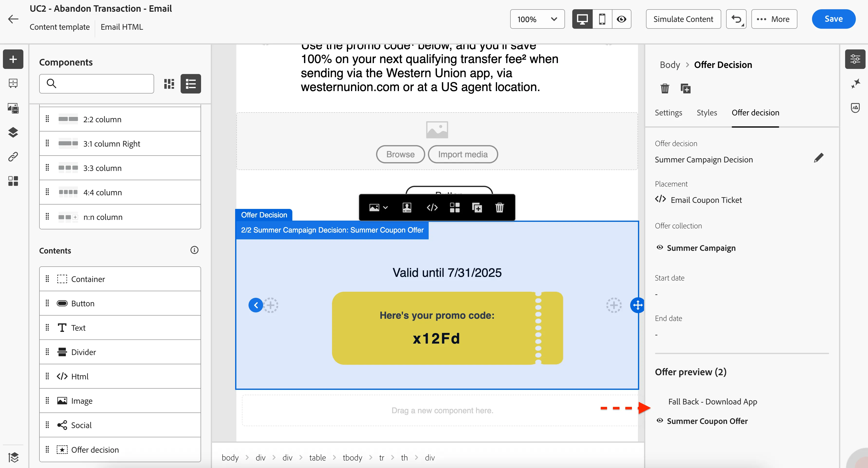Select mobile preview mode

(602, 19)
